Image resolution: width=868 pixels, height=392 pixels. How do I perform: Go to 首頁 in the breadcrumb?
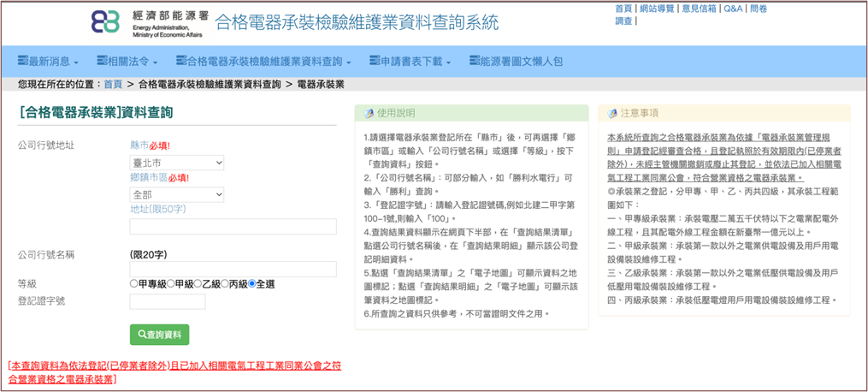[113, 84]
